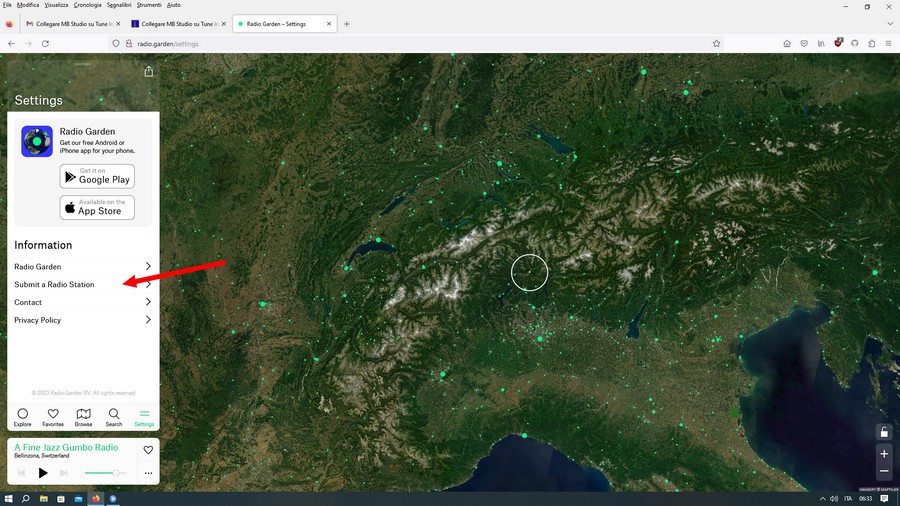Click the Firefox taskbar icon
900x506 pixels.
tap(96, 499)
